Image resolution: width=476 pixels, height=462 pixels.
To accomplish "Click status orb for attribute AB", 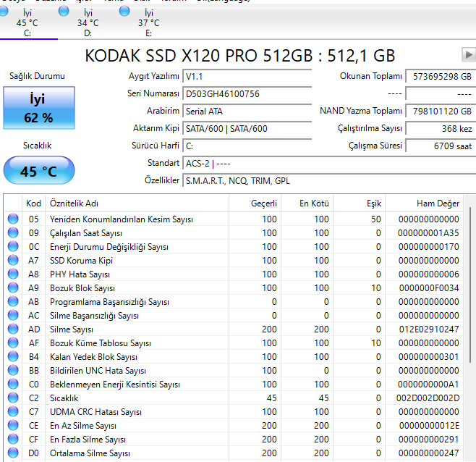I will [13, 301].
